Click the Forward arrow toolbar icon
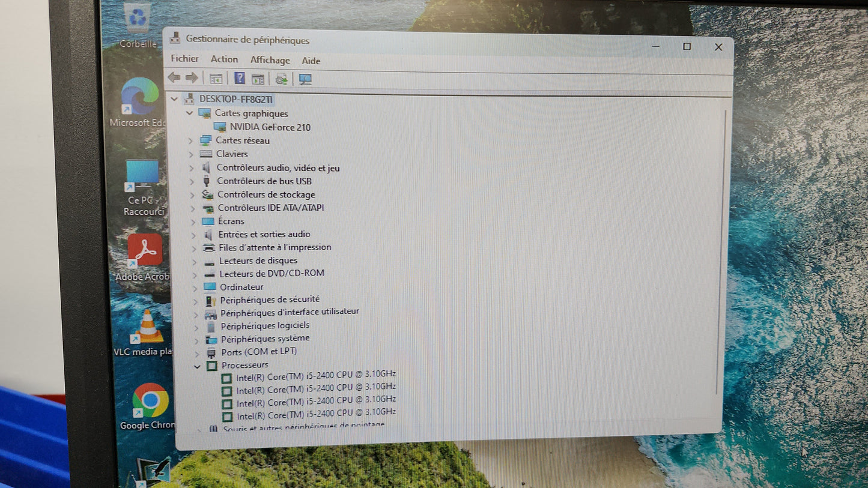The height and width of the screenshot is (488, 868). [x=192, y=78]
